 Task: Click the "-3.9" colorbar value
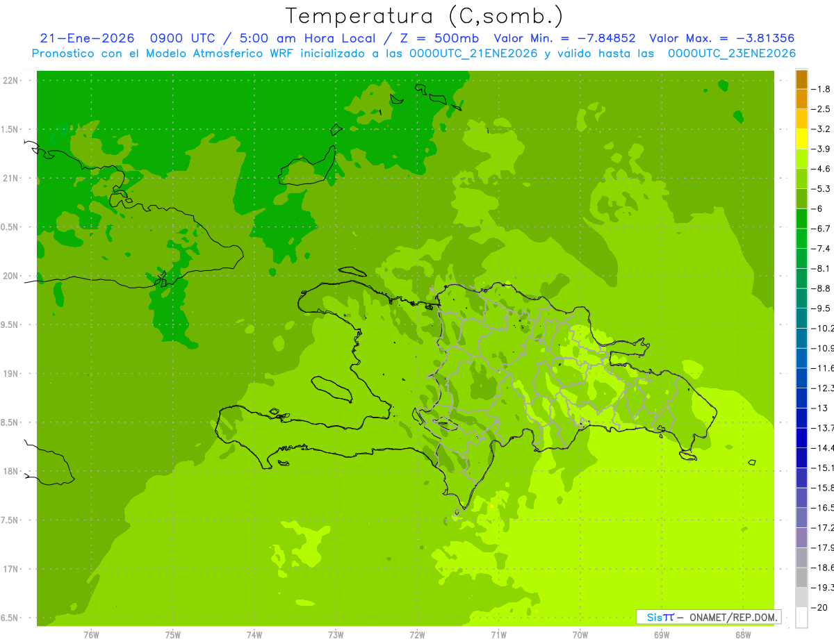(821, 149)
